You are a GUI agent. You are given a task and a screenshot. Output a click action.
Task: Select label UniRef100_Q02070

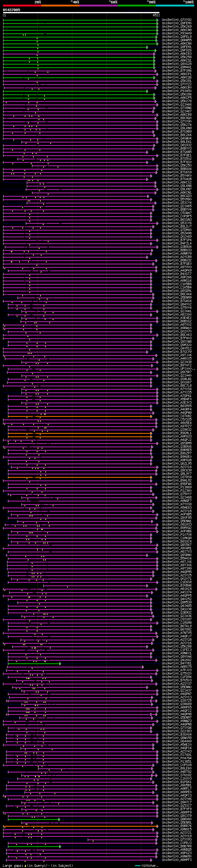pyautogui.click(x=177, y=331)
